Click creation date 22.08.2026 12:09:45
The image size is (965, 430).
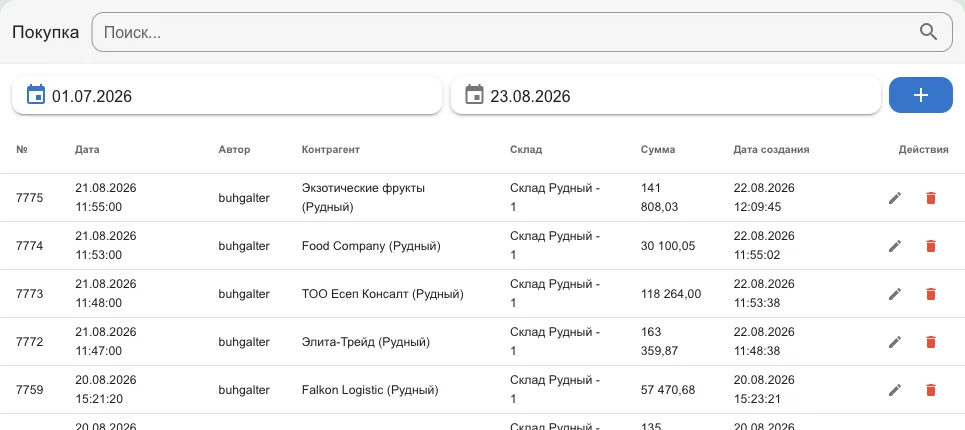(764, 197)
